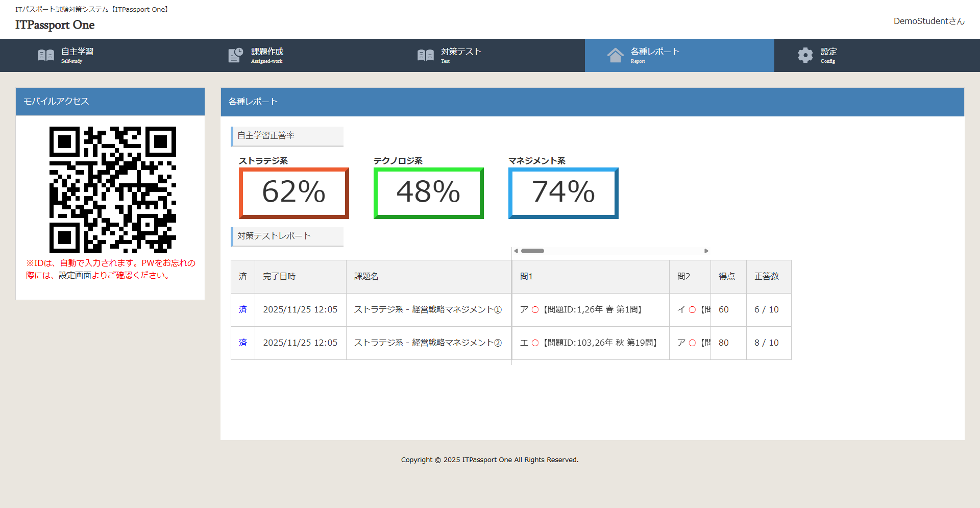Click the 課題作成 document clock icon

click(235, 55)
